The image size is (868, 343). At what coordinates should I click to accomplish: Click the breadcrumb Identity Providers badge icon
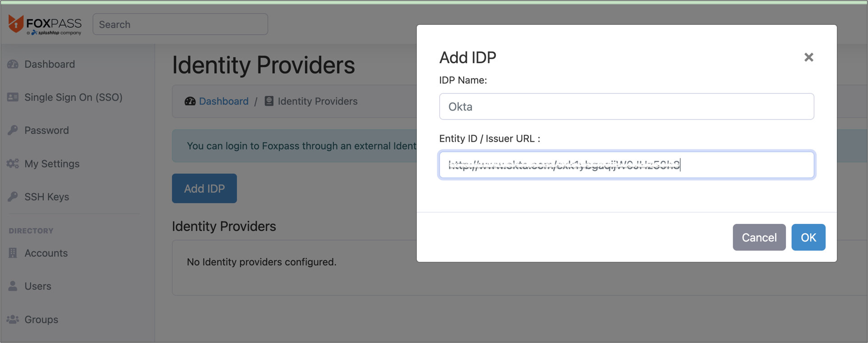(x=269, y=101)
